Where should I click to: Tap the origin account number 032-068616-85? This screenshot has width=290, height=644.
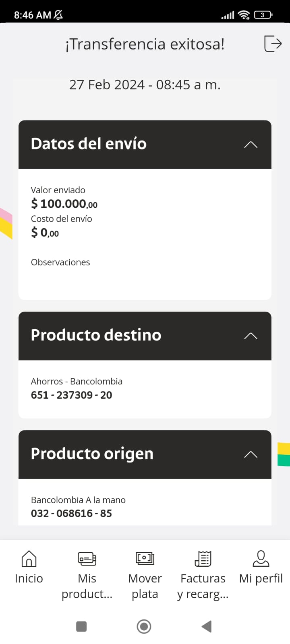[72, 513]
